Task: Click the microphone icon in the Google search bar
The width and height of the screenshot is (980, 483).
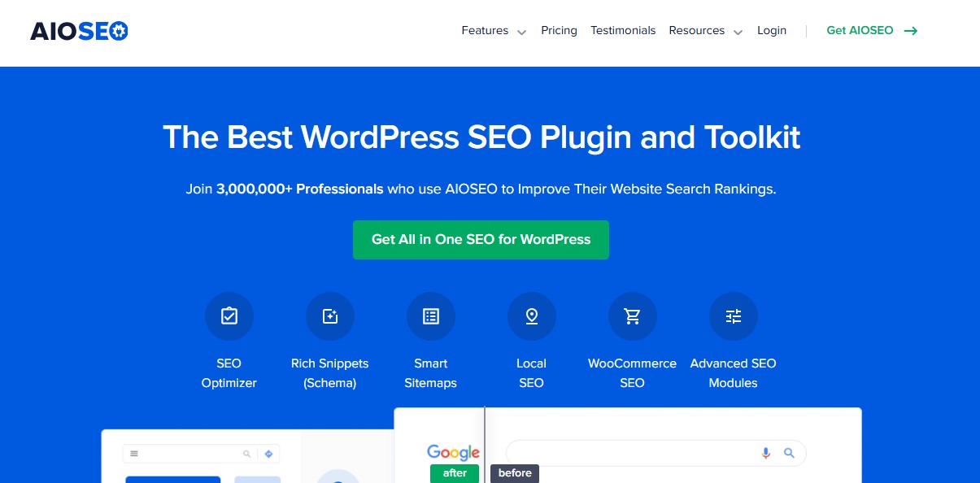Action: [x=765, y=453]
